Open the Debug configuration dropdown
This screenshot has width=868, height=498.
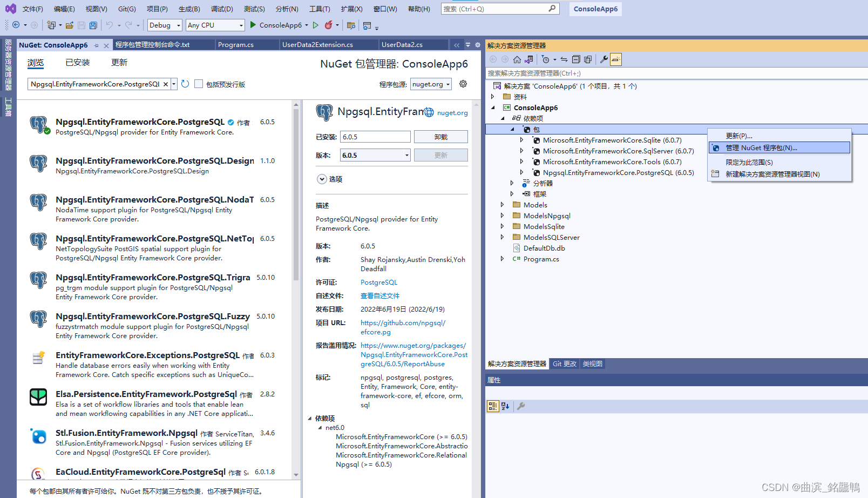coord(165,25)
